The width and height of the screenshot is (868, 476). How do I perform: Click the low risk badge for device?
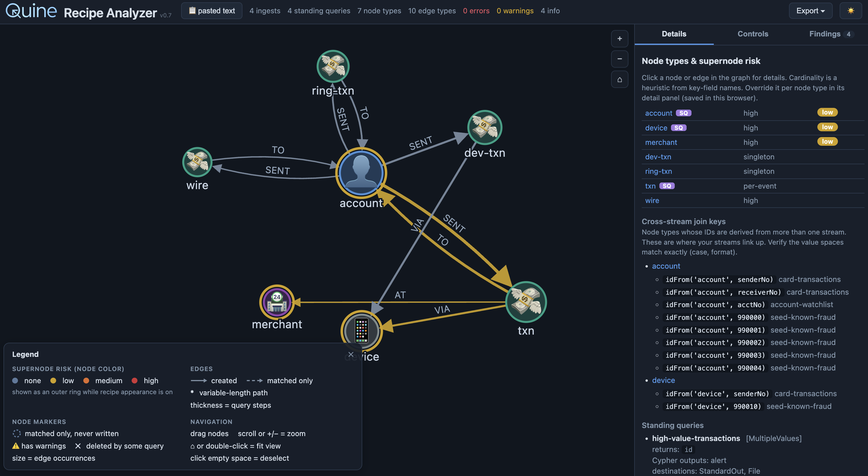[827, 127]
